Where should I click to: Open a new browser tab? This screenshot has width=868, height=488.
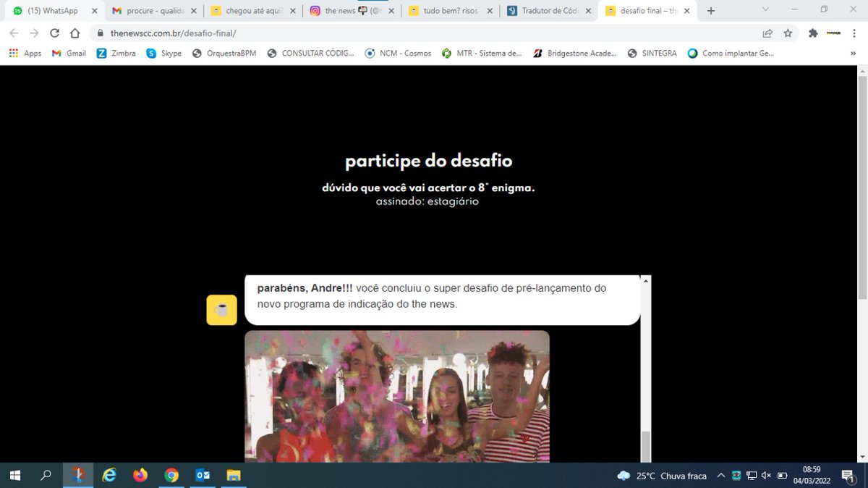pos(711,11)
